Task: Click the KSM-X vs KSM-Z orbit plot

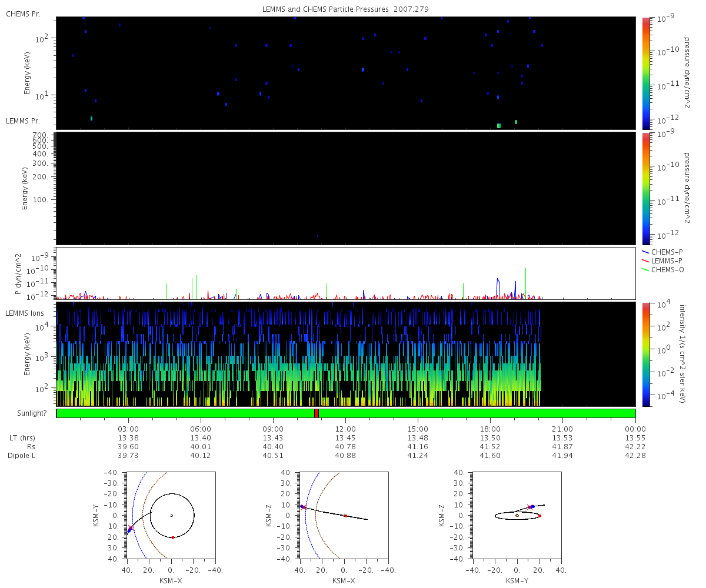Action: click(x=344, y=516)
